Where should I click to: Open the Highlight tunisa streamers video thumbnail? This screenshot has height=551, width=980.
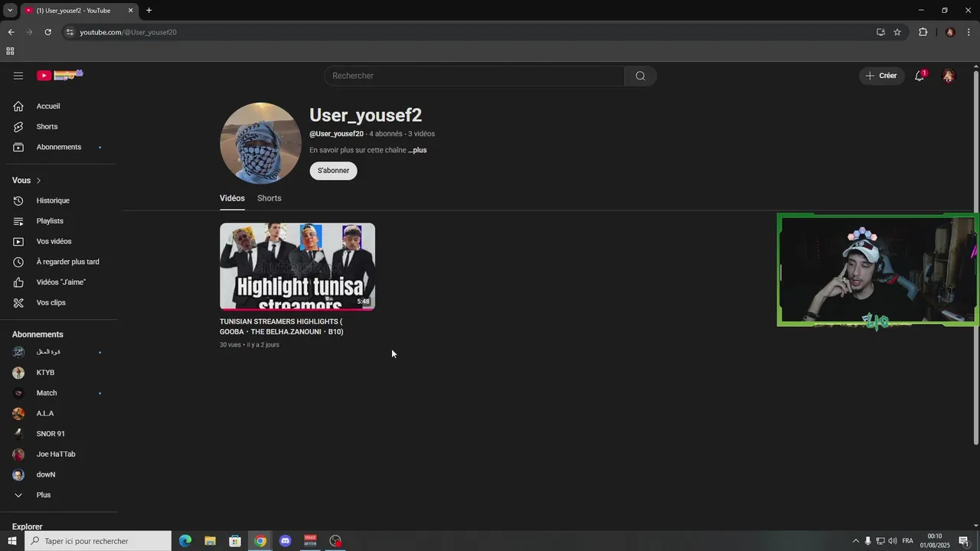click(297, 266)
